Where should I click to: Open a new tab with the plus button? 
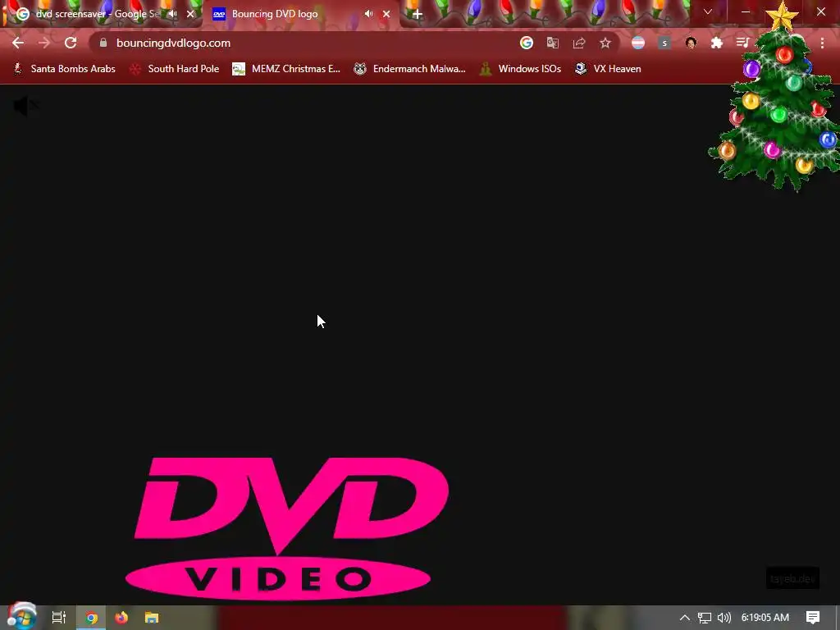click(x=418, y=14)
